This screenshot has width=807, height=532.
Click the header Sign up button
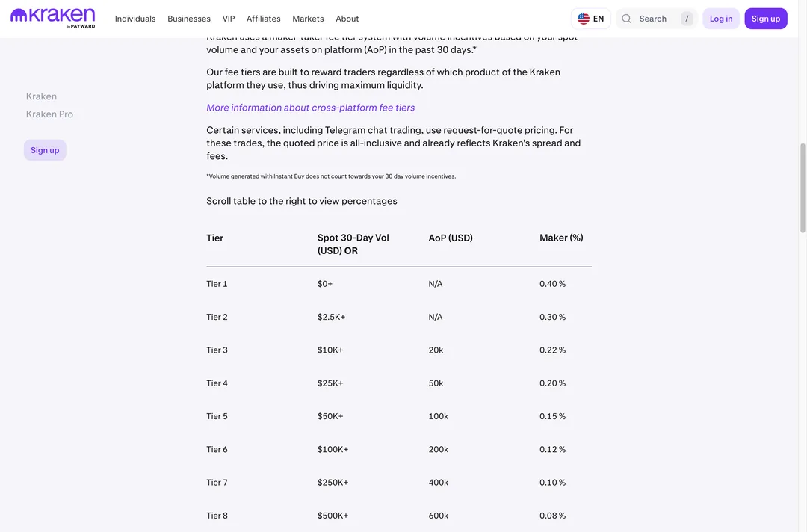pyautogui.click(x=766, y=19)
